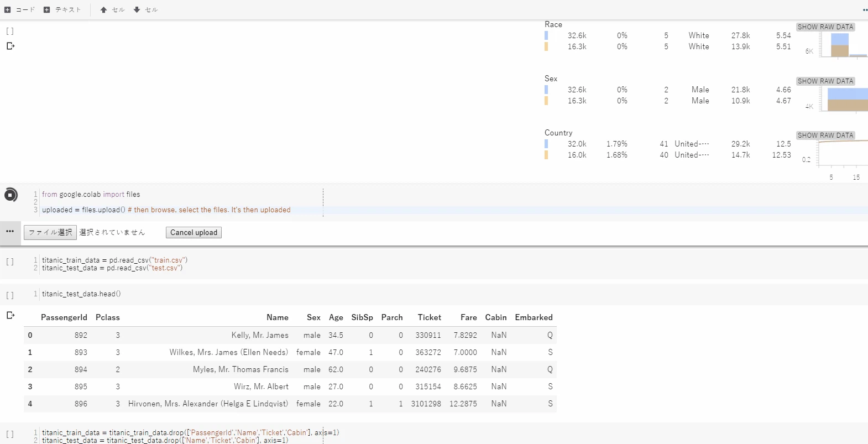Screen dimensions: 868x444
Task: Click the Sex histogram chart
Action: [x=843, y=99]
